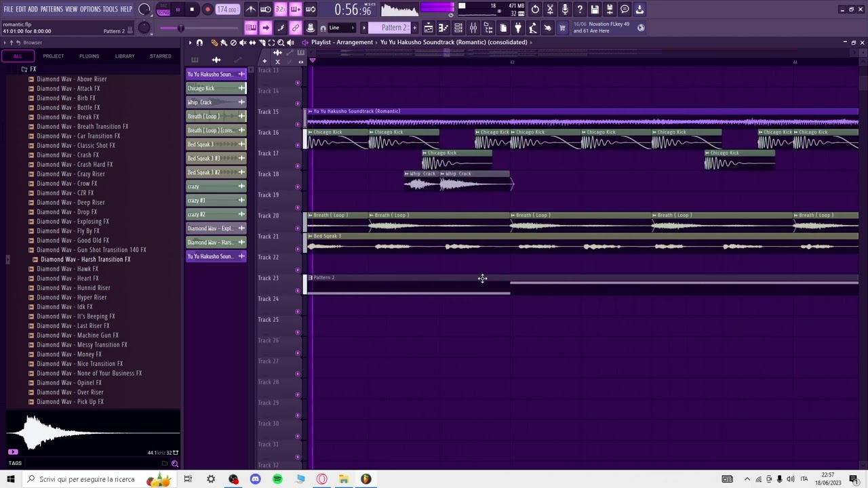Open the FILE menu
Viewport: 868px width, 488px height.
click(8, 9)
